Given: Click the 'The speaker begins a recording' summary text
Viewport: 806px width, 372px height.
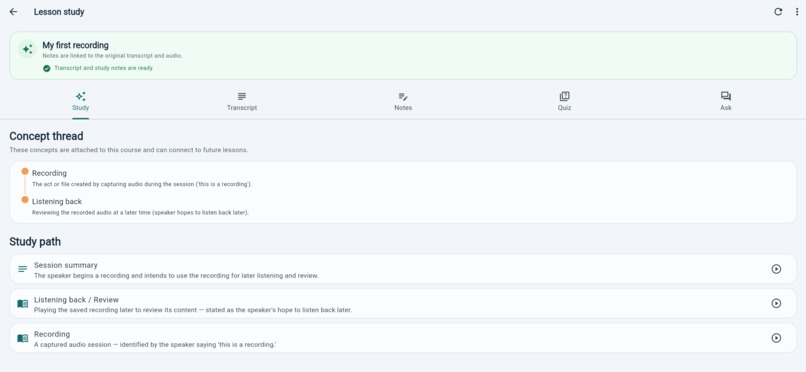Looking at the screenshot, I should coord(176,276).
